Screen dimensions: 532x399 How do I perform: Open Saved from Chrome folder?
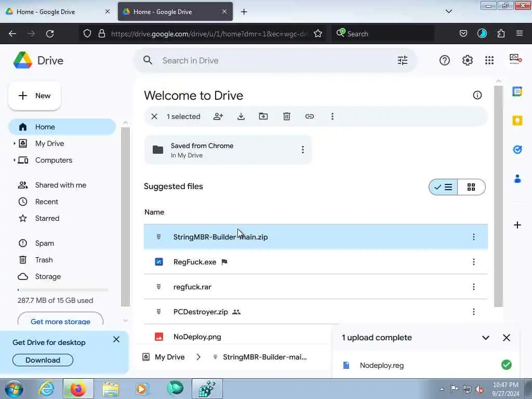[x=228, y=150]
